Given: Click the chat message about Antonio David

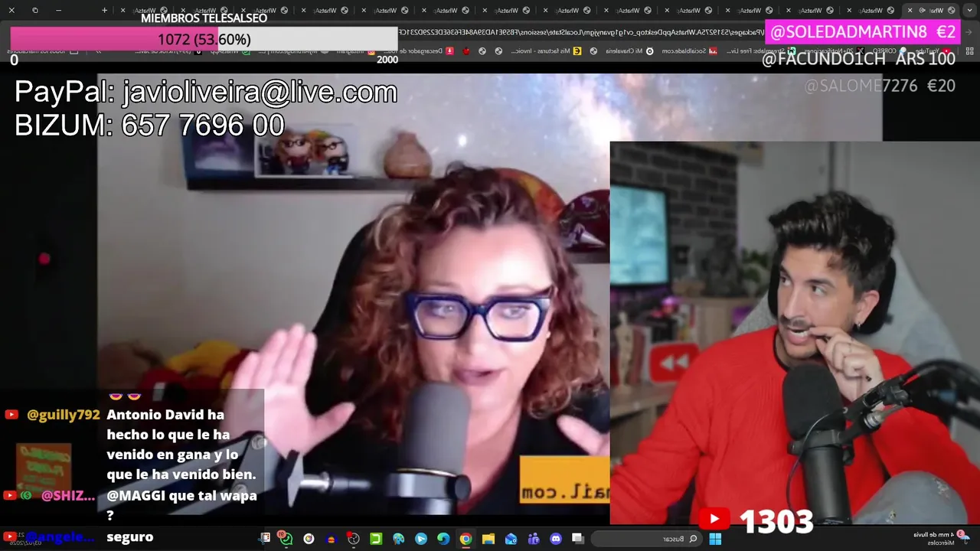Looking at the screenshot, I should (181, 445).
